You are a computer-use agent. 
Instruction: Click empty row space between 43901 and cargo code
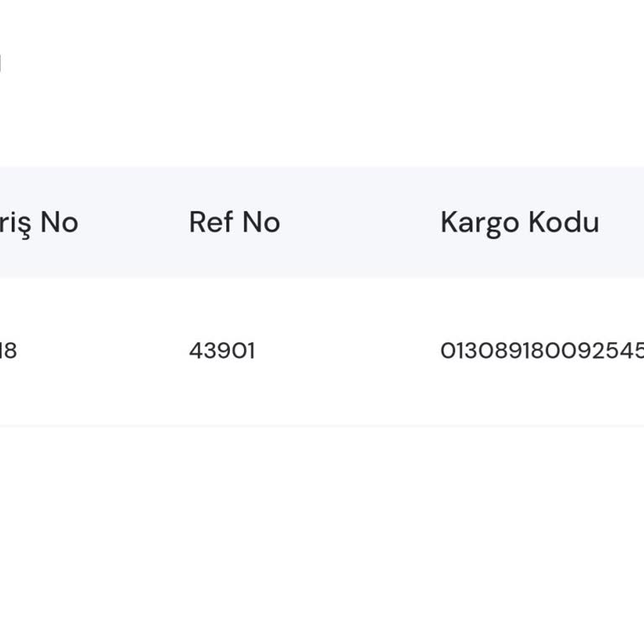click(348, 351)
